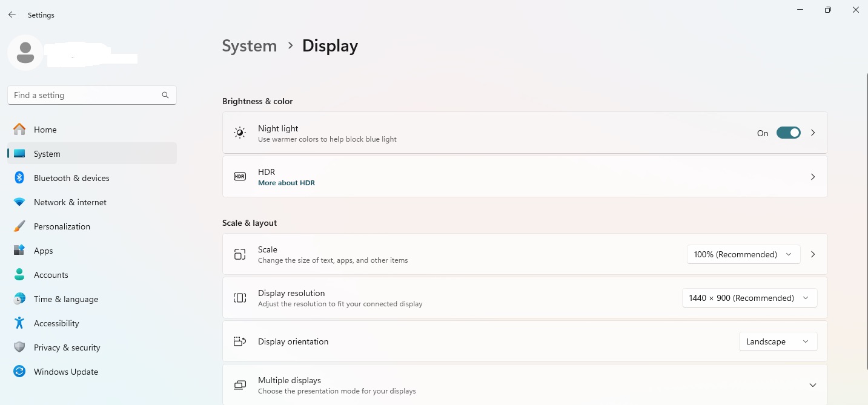Open Personalization settings

[x=92, y=226]
